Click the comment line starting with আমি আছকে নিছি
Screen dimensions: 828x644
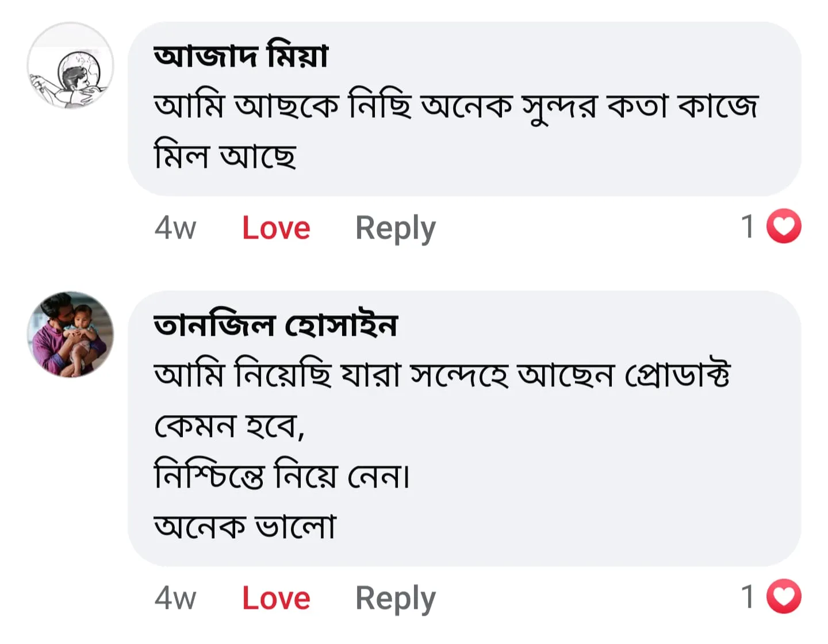(456, 106)
